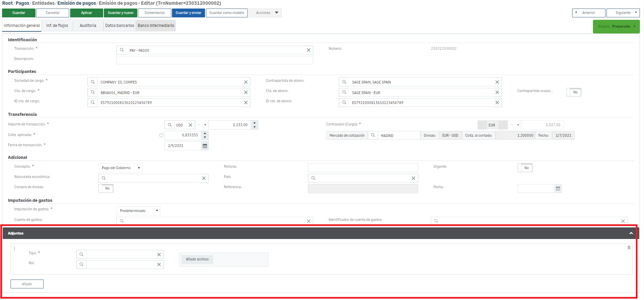Clear the Sociedad de cargo field
The height and width of the screenshot is (300, 644).
(246, 82)
